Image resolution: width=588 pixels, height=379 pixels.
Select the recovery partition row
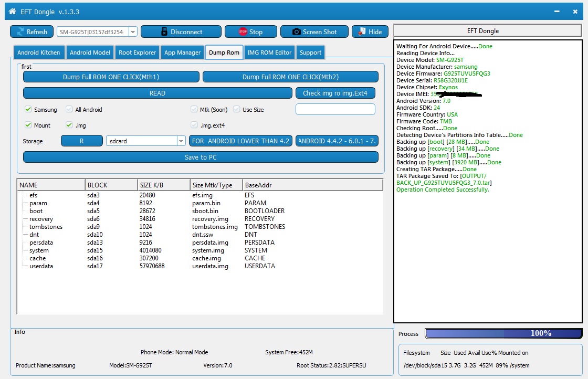200,219
